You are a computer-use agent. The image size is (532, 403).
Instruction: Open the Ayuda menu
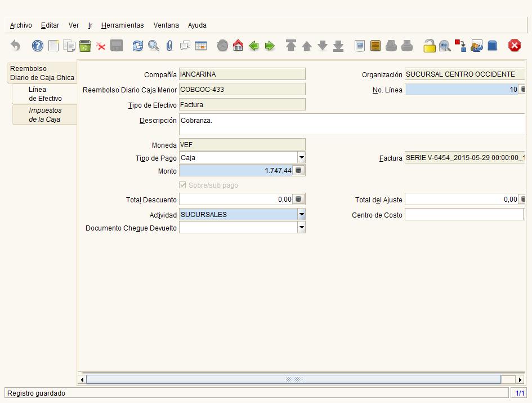click(x=197, y=25)
